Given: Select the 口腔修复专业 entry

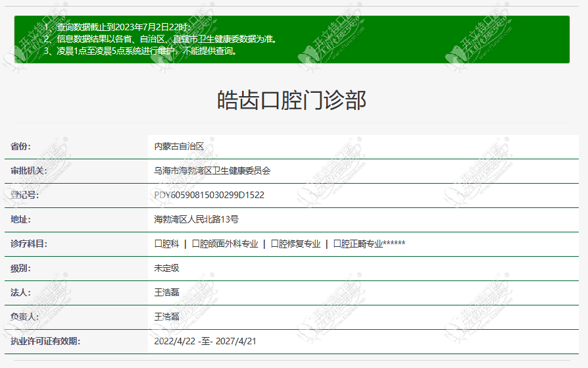Looking at the screenshot, I should (x=295, y=244).
